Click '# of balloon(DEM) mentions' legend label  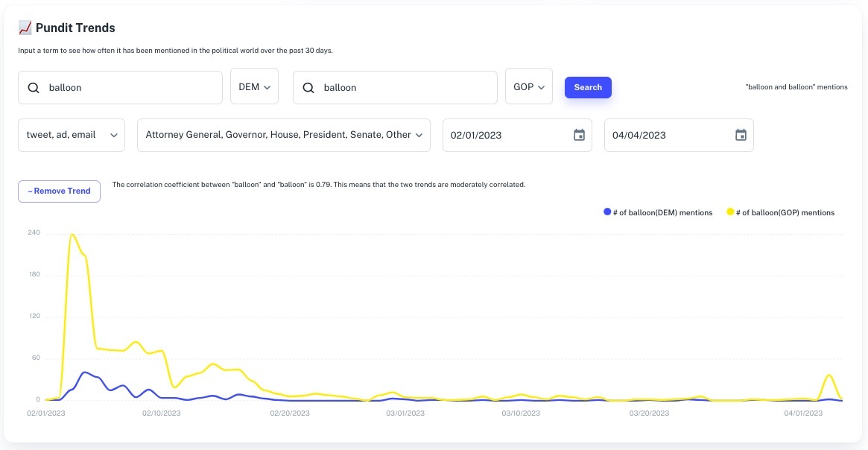662,212
